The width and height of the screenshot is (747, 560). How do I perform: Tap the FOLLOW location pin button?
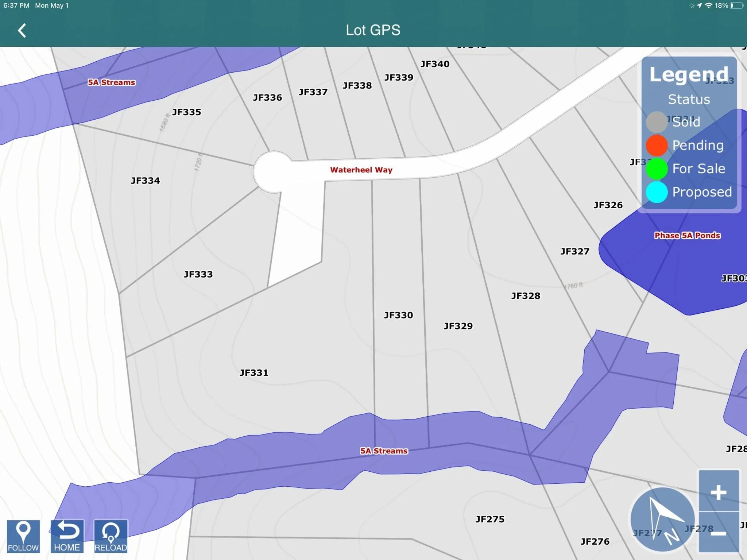pos(23,536)
